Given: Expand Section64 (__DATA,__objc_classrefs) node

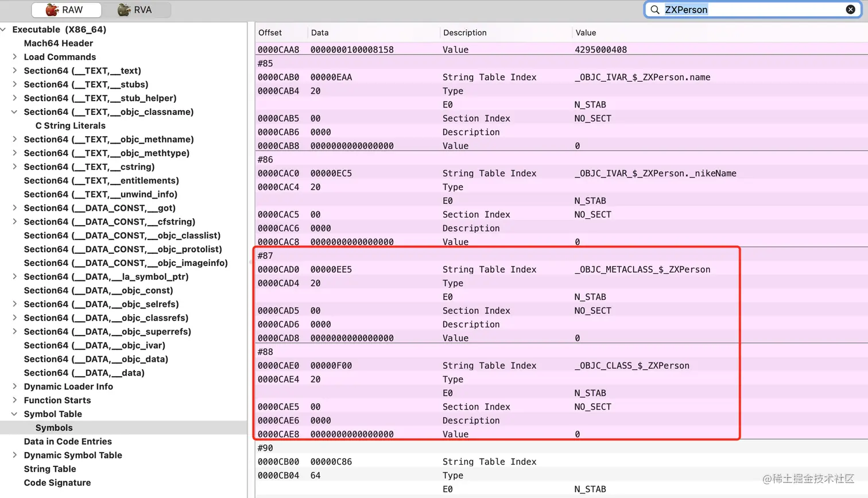Looking at the screenshot, I should click(14, 318).
